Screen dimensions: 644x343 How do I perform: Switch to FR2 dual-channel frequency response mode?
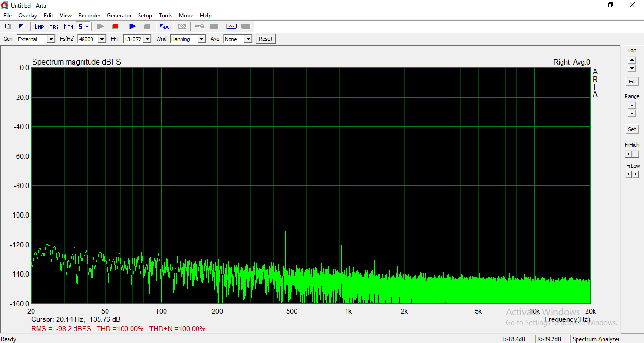tap(54, 26)
